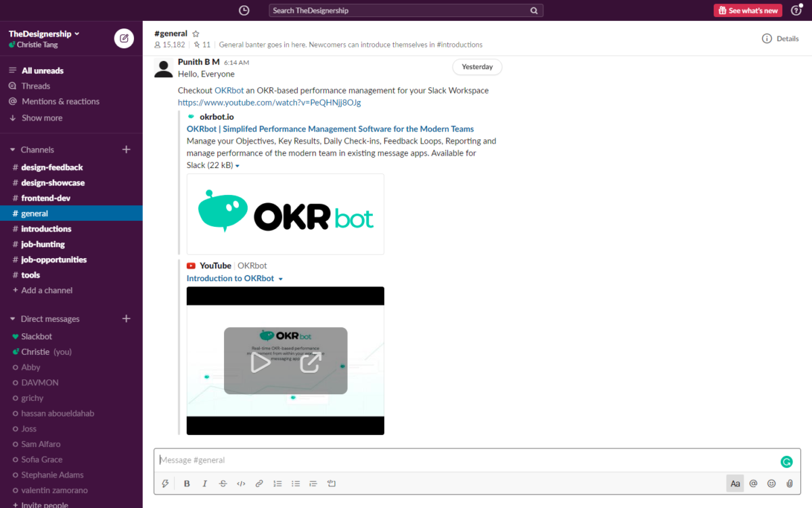Toggle bold formatting

[187, 484]
